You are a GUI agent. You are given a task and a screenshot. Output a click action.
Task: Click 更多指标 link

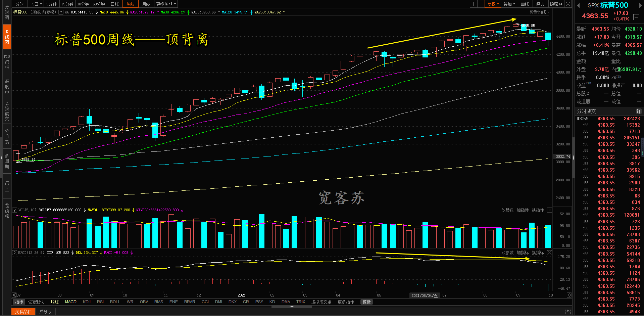346,302
